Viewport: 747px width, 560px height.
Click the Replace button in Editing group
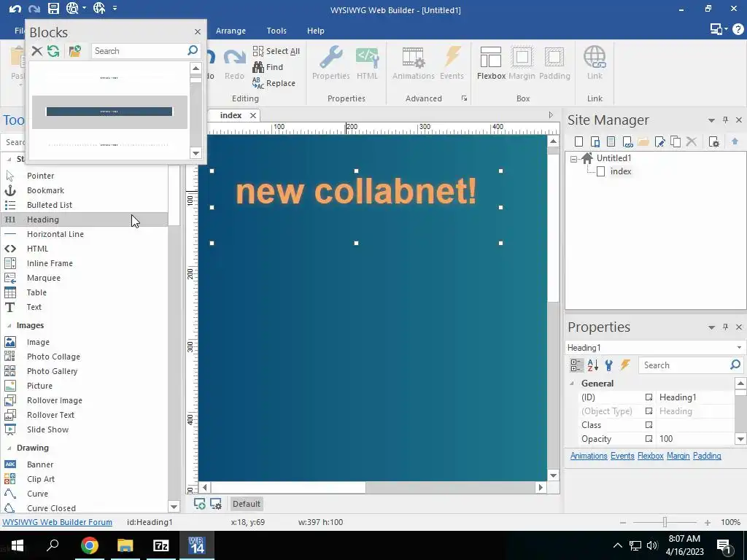pos(274,83)
